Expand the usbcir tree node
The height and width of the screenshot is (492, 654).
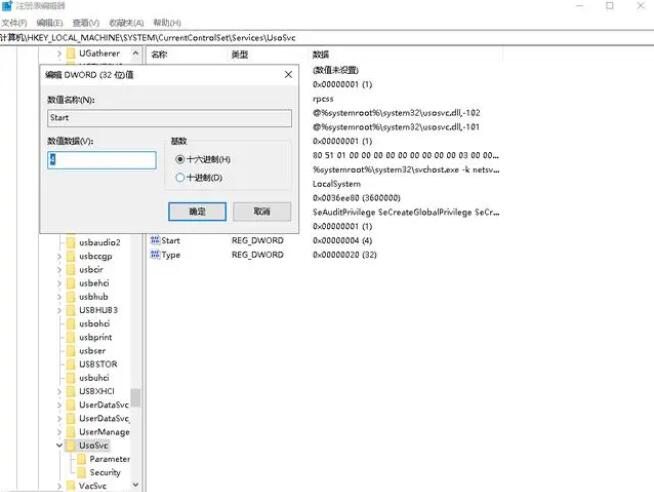[x=59, y=270]
